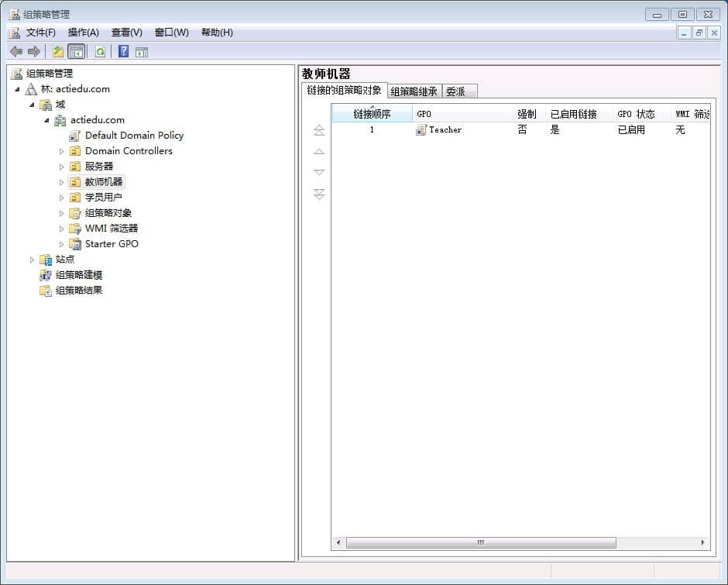Open the blue Help question mark icon

(123, 51)
